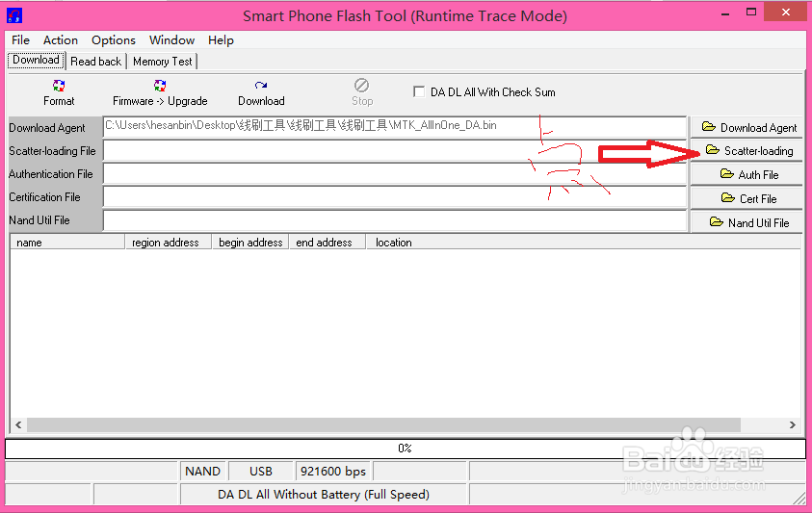Viewport: 812px width, 513px height.
Task: Click the NAND status bar entry
Action: [x=203, y=472]
